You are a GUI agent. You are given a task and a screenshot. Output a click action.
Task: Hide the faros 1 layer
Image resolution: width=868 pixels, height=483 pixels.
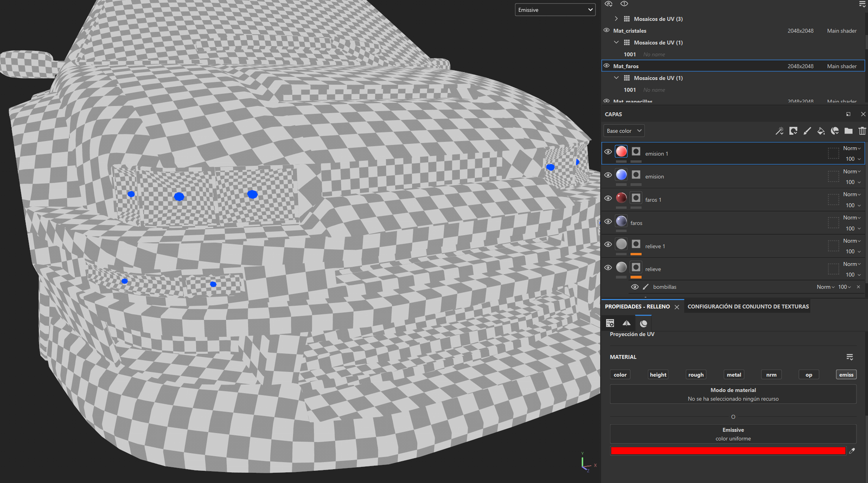tap(608, 198)
